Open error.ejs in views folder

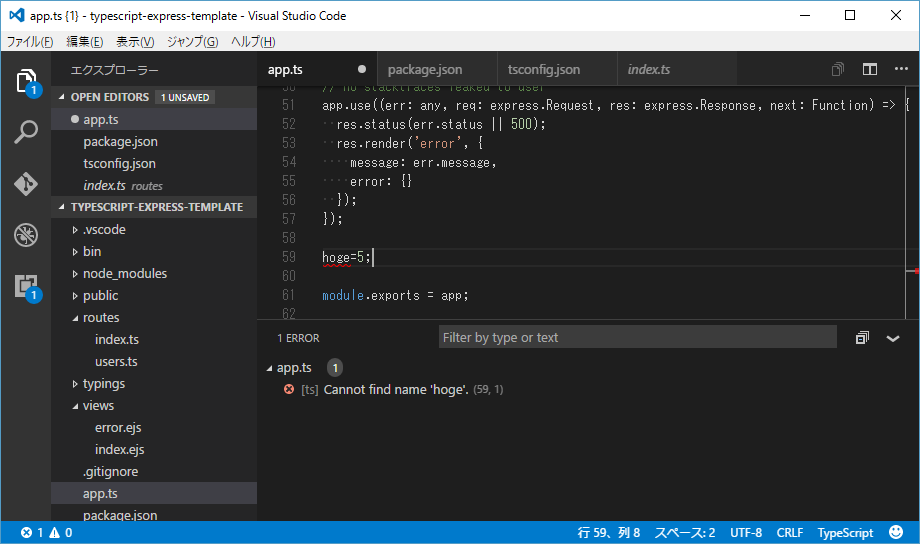(x=154, y=427)
